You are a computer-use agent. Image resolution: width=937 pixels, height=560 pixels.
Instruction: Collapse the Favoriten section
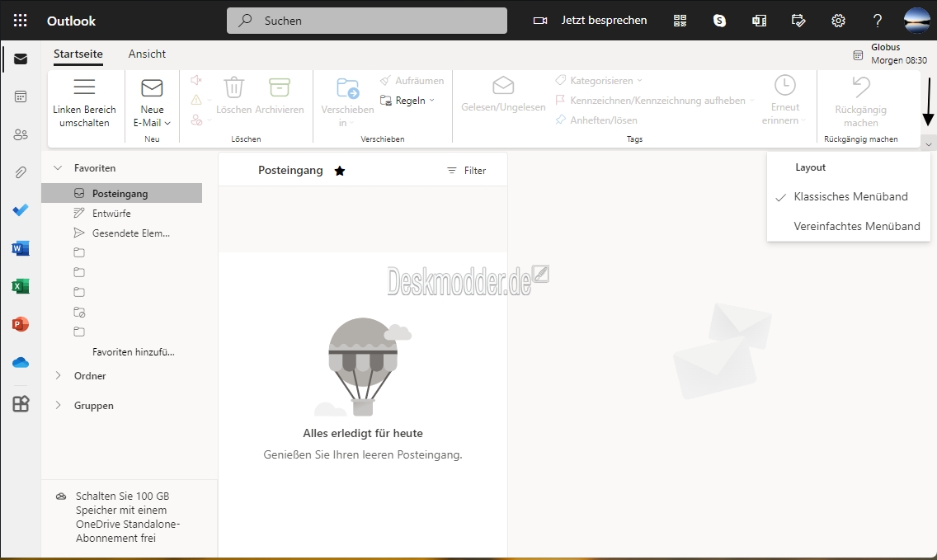point(58,168)
